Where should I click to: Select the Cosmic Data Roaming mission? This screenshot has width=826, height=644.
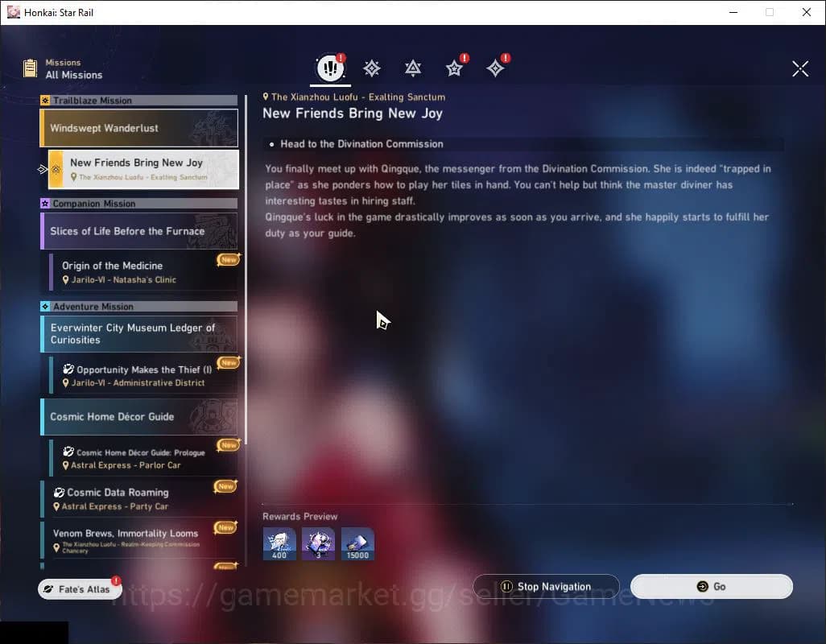tap(139, 498)
